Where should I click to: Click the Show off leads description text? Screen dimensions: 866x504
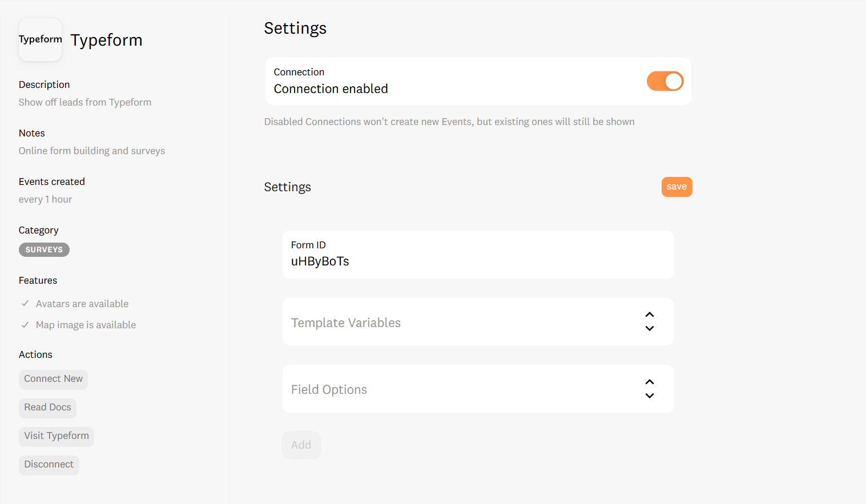tap(85, 102)
